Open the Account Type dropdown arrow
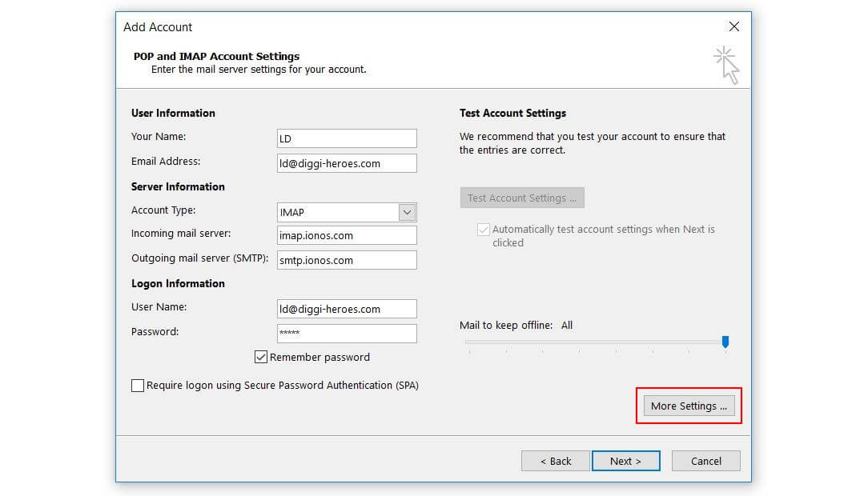 pyautogui.click(x=407, y=212)
